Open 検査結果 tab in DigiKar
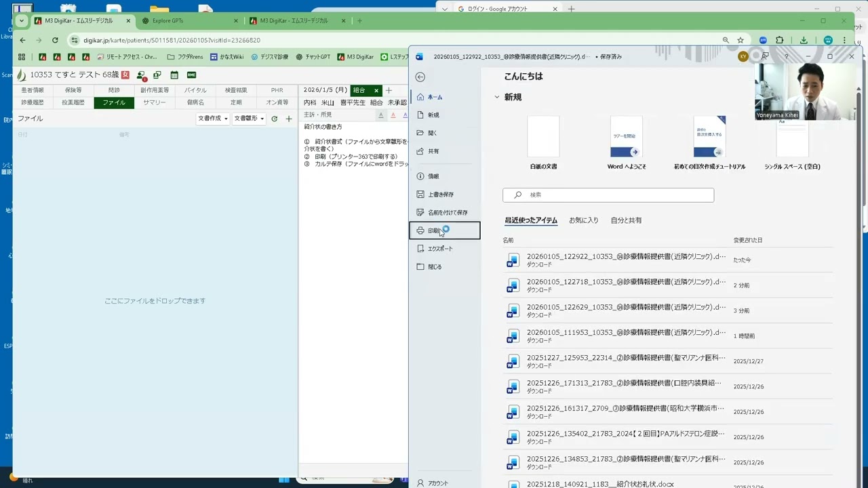 click(236, 90)
